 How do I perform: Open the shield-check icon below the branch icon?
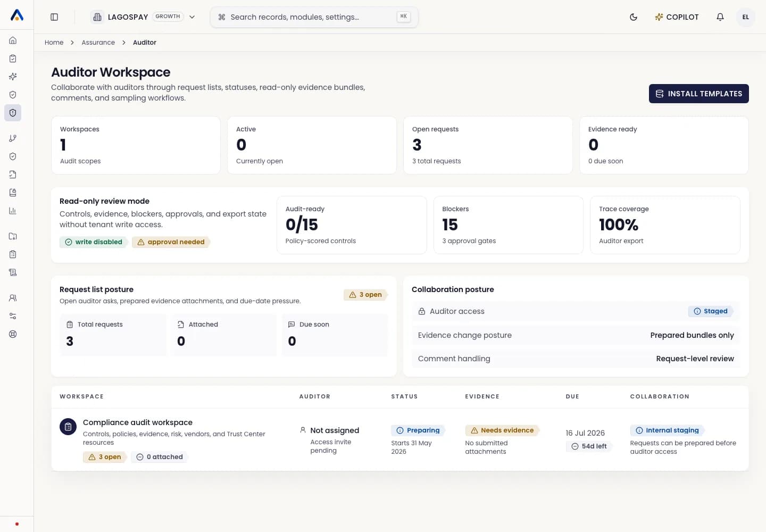[x=13, y=156]
